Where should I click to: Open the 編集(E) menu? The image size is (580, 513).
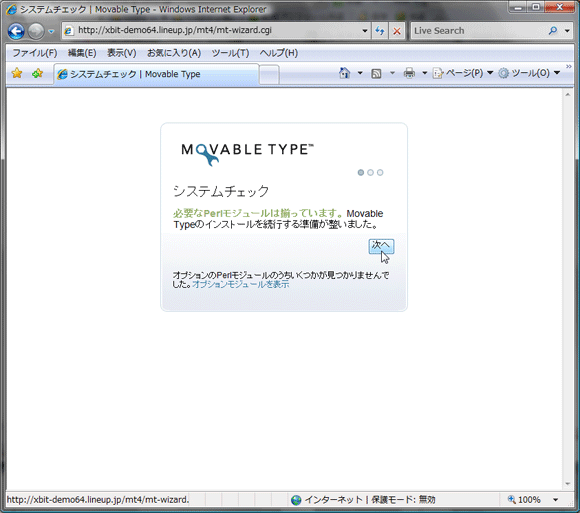(x=82, y=53)
